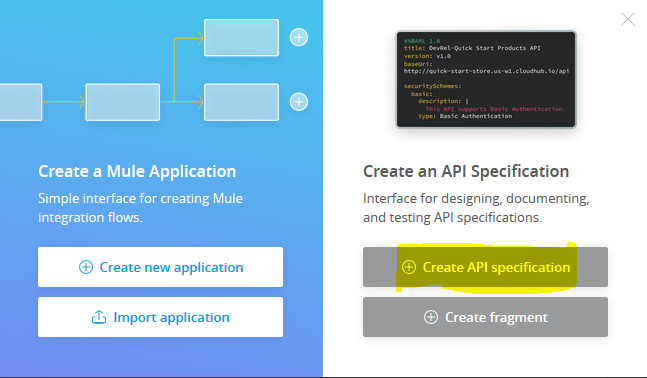Click the plus icon in Create new application
Viewport: 647px width, 378px height.
86,267
